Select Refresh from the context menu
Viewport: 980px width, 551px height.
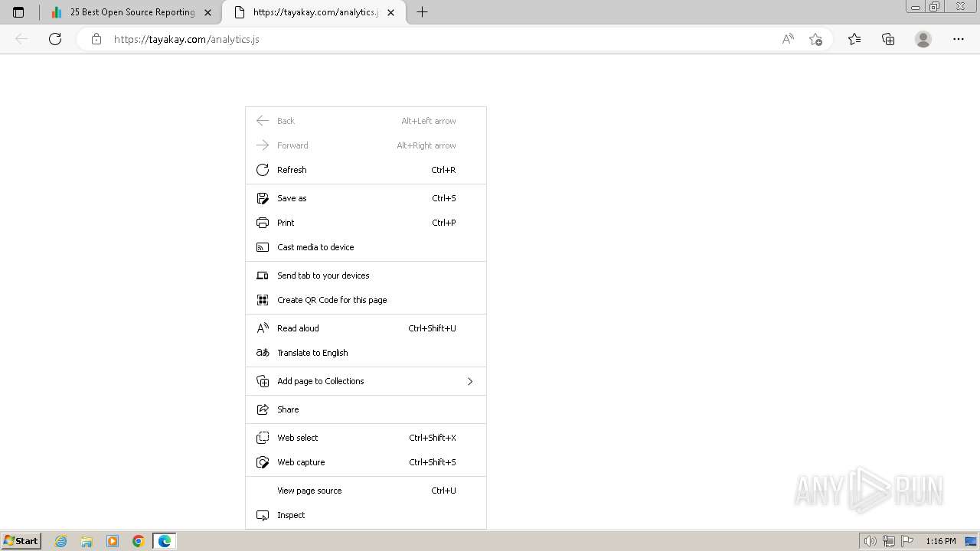click(x=366, y=170)
